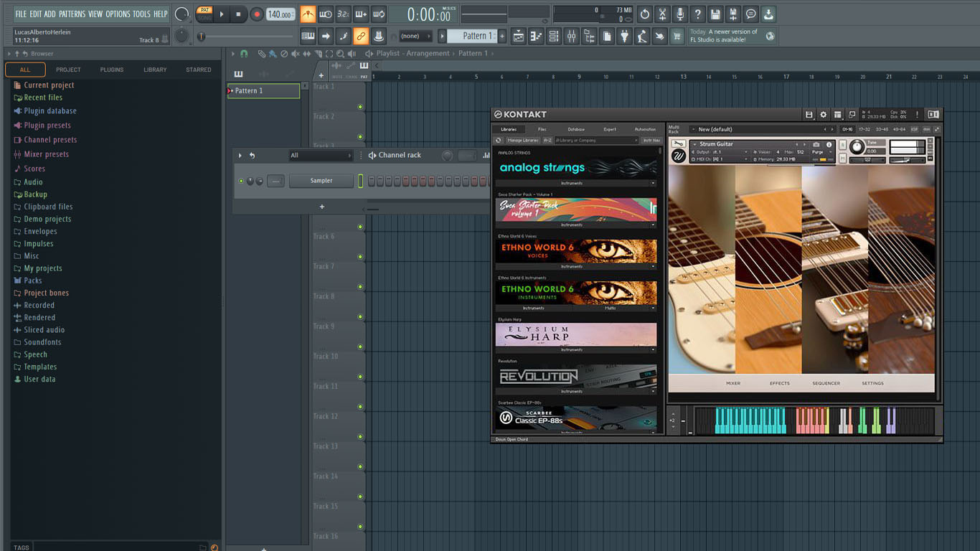This screenshot has height=551, width=980.
Task: Select the playlist mute tool icon
Action: [x=296, y=54]
